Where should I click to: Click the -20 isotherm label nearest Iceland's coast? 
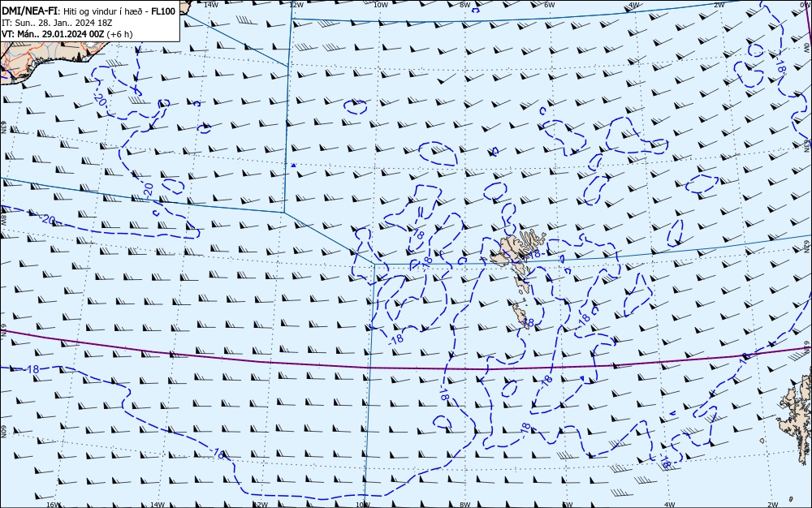(99, 98)
